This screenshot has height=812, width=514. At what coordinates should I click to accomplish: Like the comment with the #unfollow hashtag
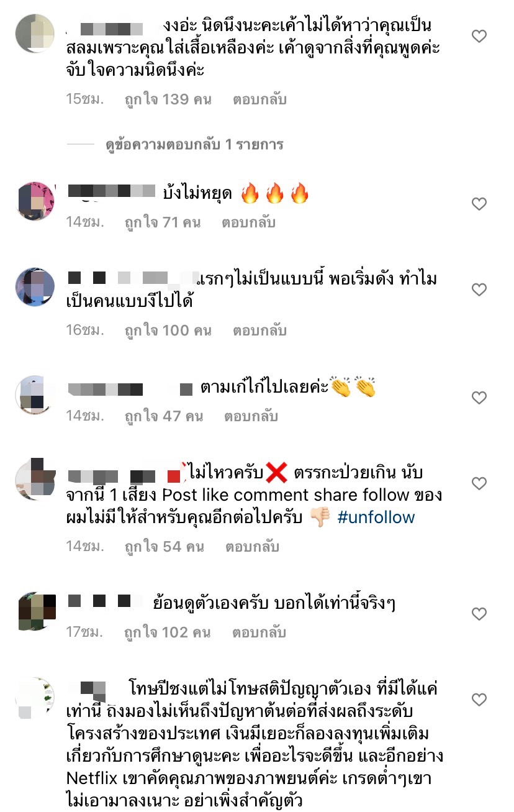click(479, 483)
